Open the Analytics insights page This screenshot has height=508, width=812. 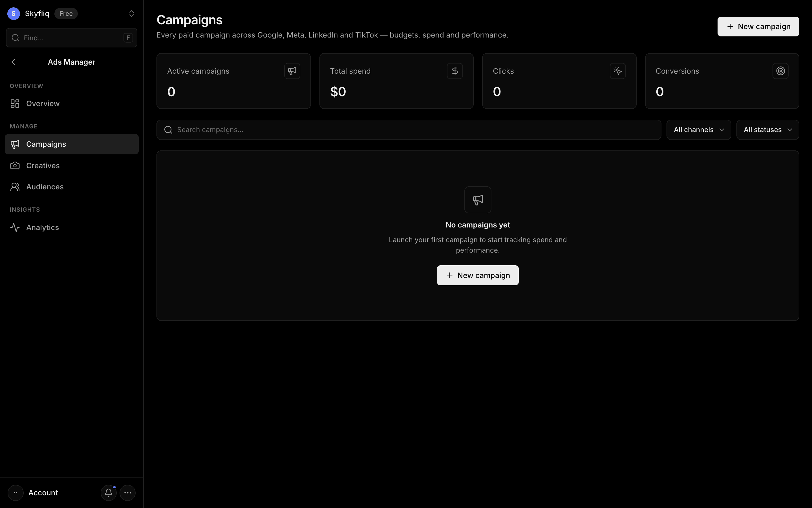71,227
